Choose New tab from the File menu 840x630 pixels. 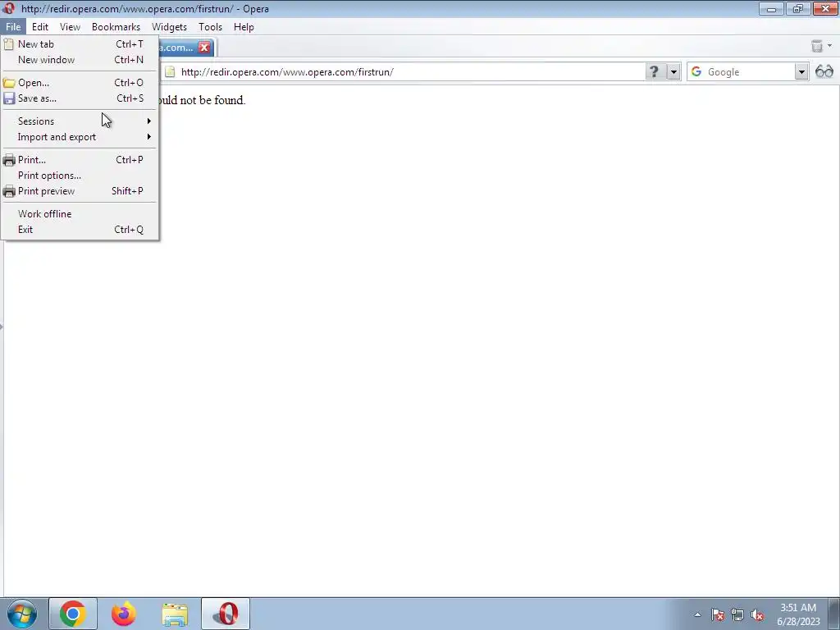[x=80, y=44]
